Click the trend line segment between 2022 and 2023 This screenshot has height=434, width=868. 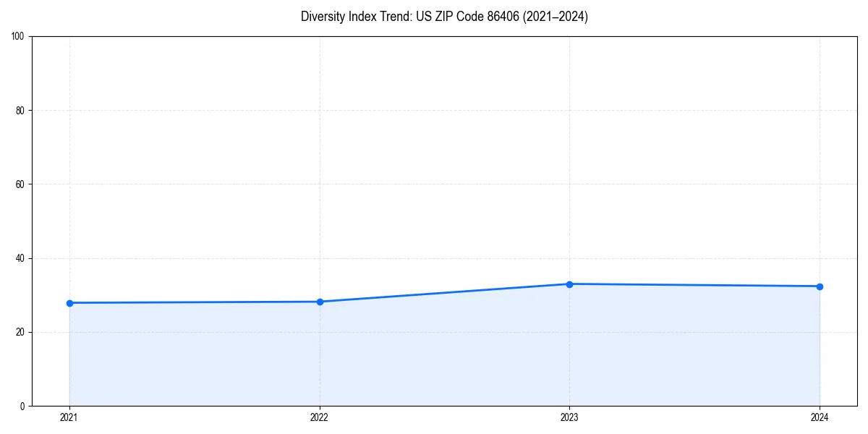[445, 293]
